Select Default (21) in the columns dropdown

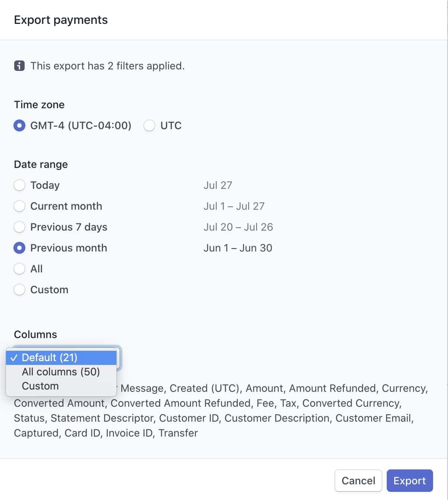click(50, 357)
